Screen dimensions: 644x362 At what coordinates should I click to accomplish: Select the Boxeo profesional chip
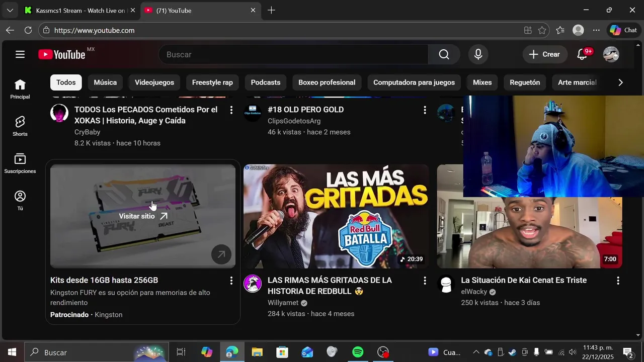pos(327,82)
